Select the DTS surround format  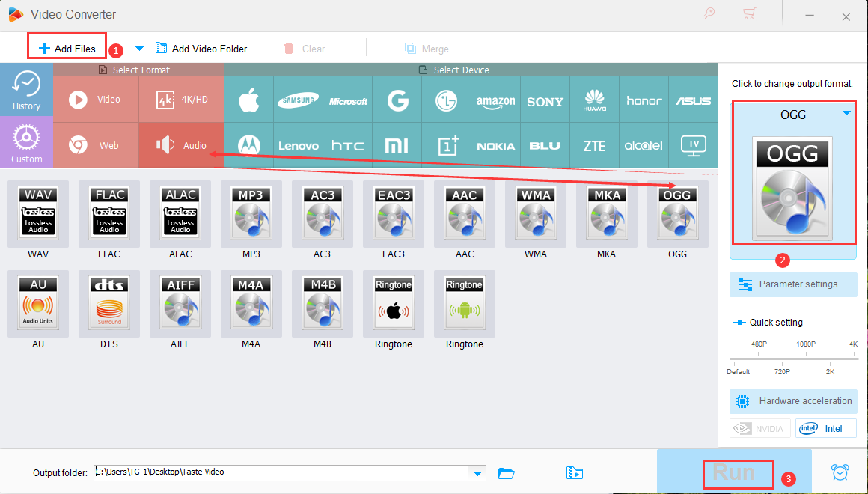[x=109, y=303]
